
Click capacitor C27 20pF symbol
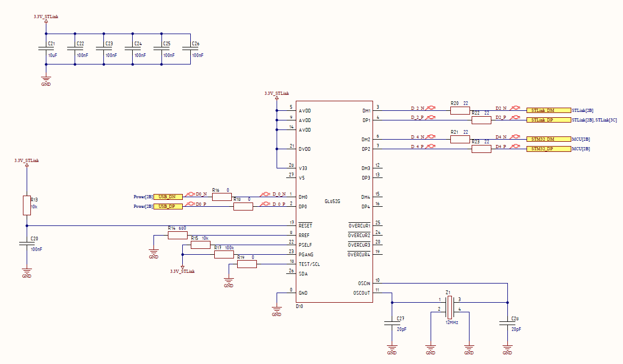click(x=392, y=323)
